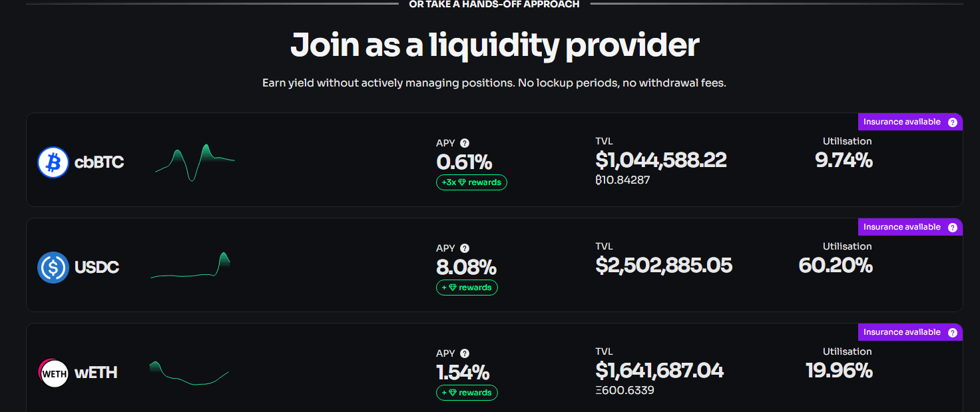Click the USDC utilisation 60.20% value
The width and height of the screenshot is (980, 412).
point(835,266)
